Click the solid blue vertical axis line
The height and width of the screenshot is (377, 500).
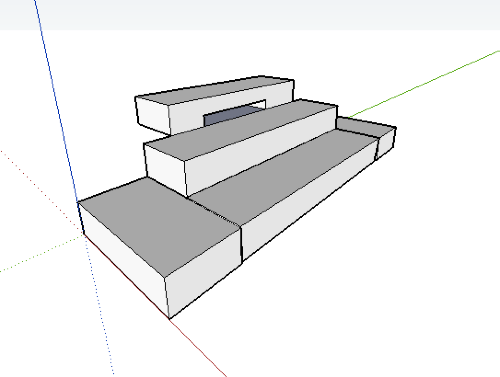pyautogui.click(x=57, y=100)
